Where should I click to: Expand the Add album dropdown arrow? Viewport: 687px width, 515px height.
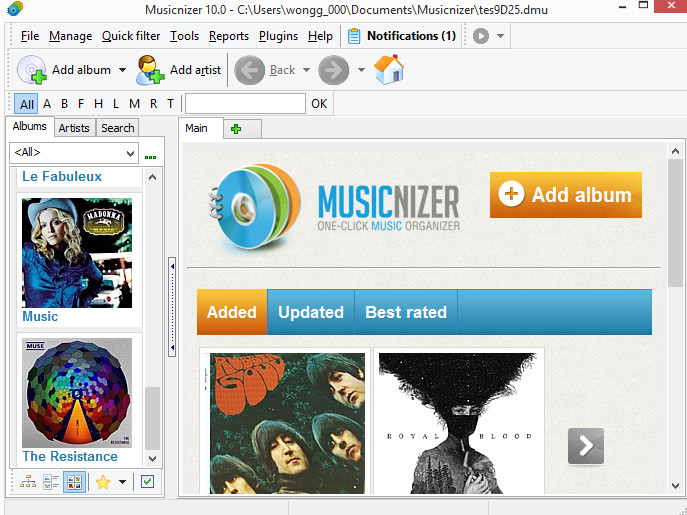[123, 70]
